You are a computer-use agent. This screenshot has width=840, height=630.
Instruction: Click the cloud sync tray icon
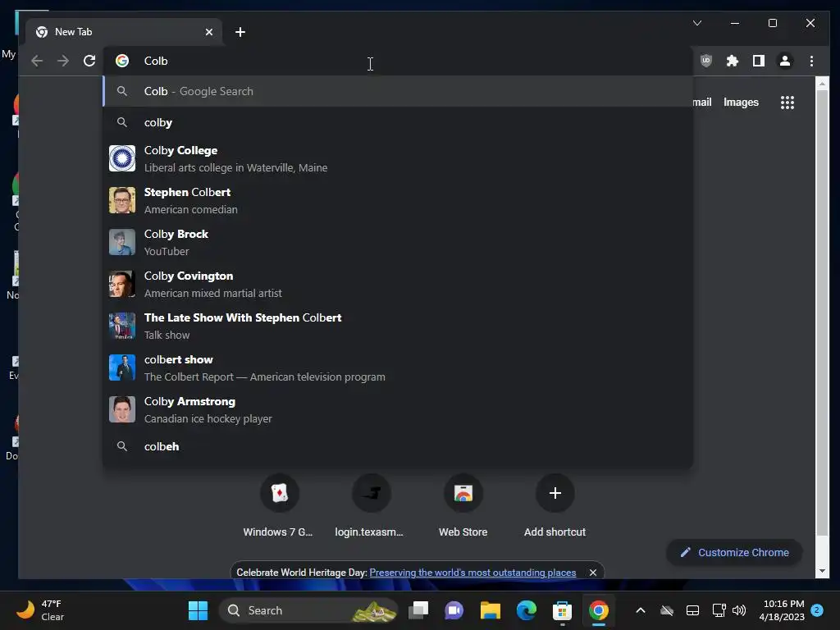coord(666,610)
